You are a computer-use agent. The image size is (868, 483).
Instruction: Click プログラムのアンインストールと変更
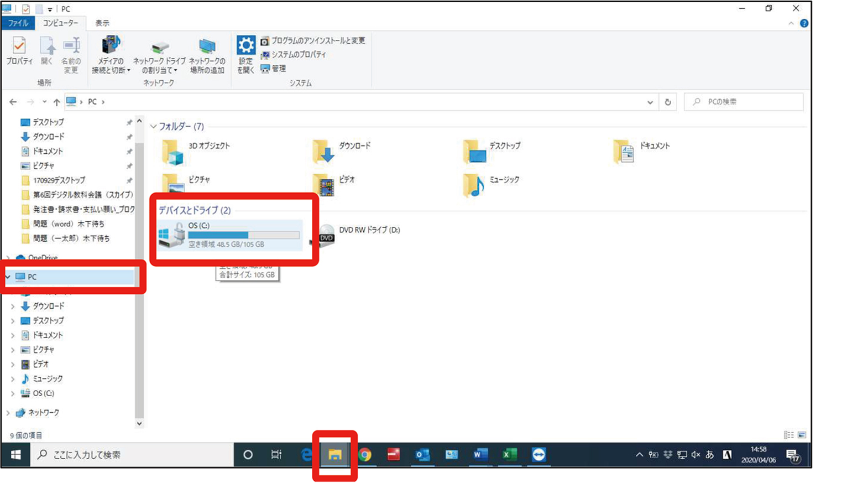click(x=313, y=41)
